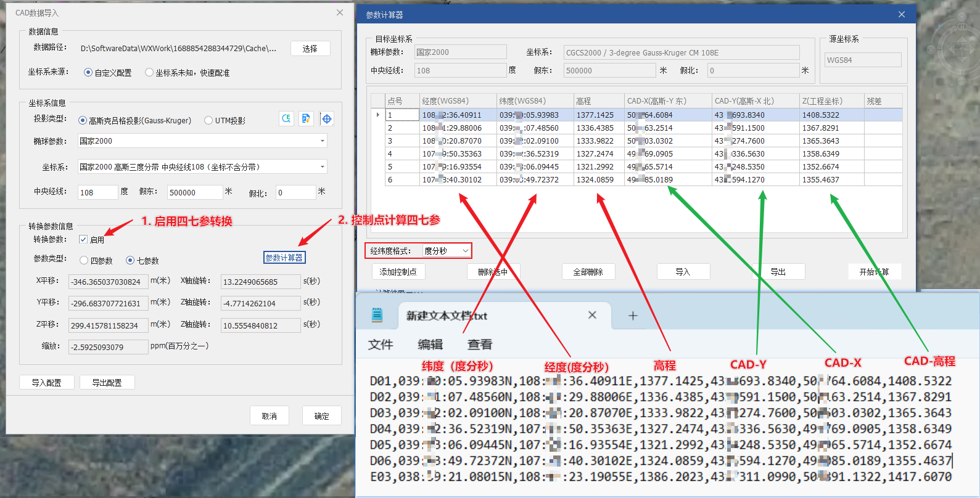Choose the UTM投影 projection option
This screenshot has width=980, height=498.
pos(208,121)
